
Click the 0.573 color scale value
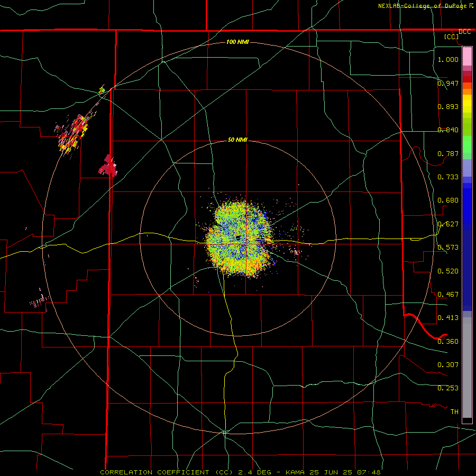[x=448, y=248]
